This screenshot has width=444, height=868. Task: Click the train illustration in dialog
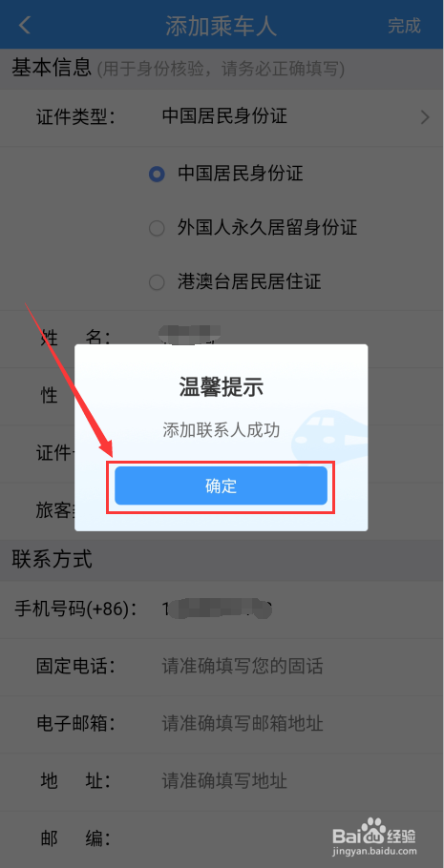tap(329, 433)
